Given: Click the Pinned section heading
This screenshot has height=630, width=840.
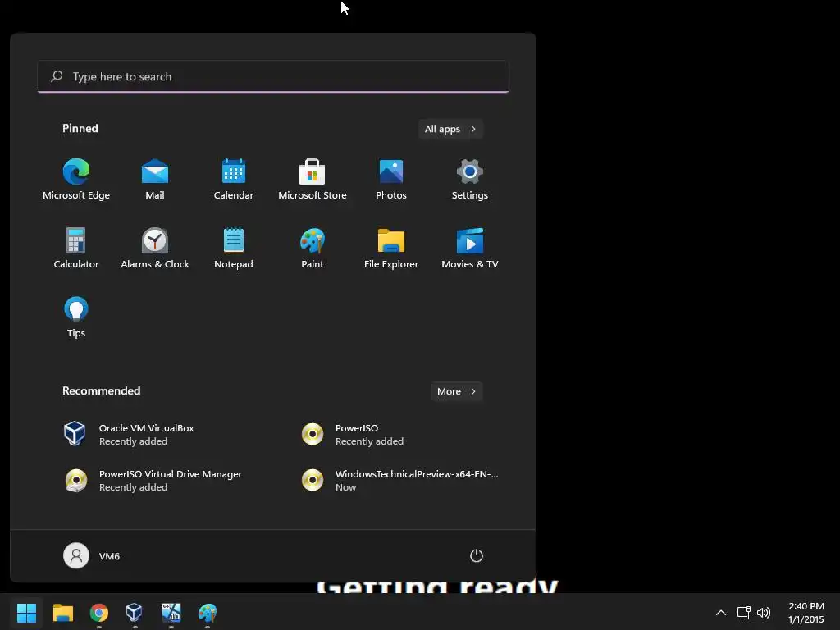Looking at the screenshot, I should tap(80, 129).
